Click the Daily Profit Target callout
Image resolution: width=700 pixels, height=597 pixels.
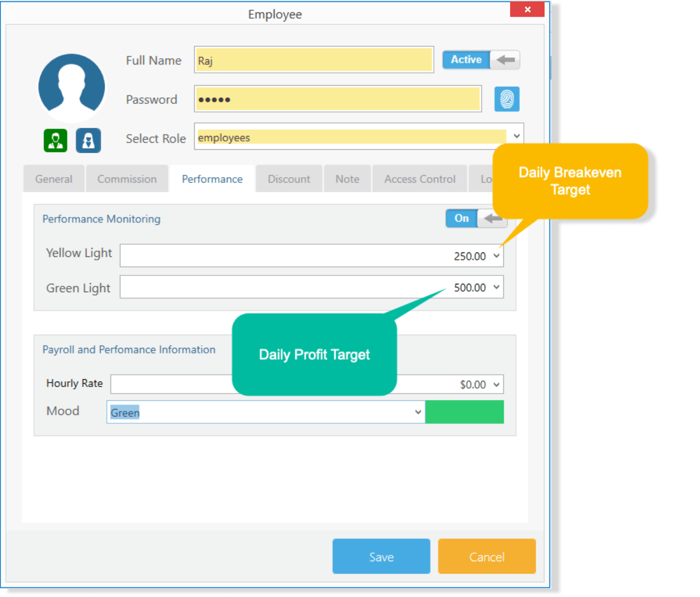(314, 354)
